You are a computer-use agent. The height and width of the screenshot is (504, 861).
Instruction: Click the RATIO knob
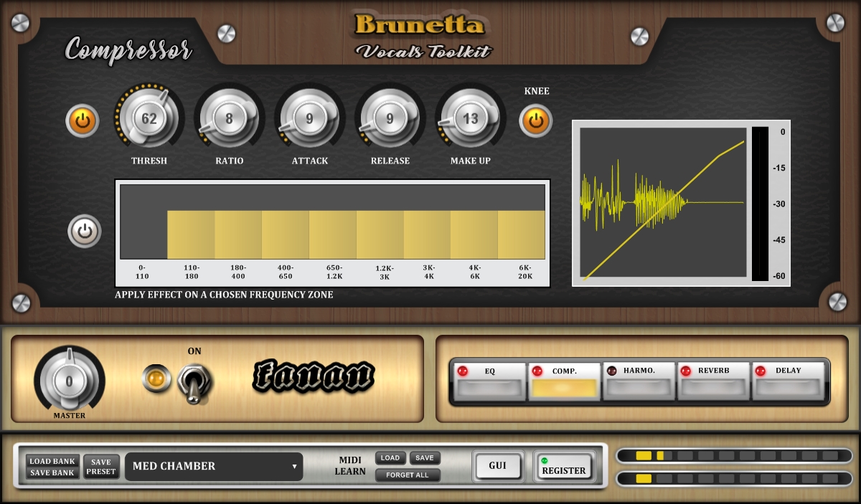[229, 119]
